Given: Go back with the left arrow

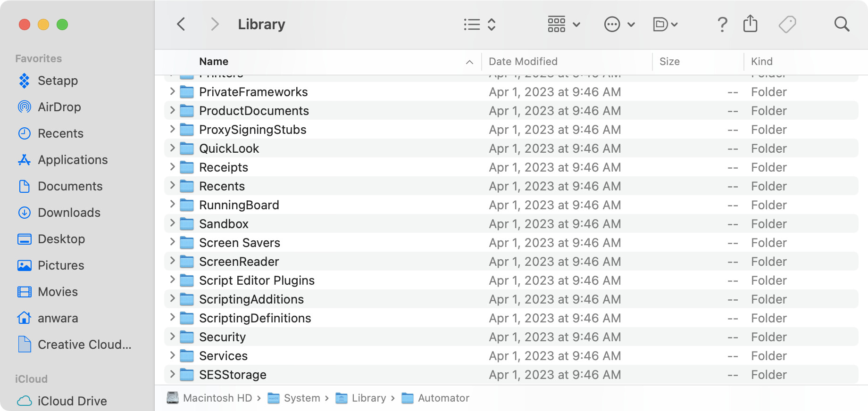Looking at the screenshot, I should pos(181,24).
